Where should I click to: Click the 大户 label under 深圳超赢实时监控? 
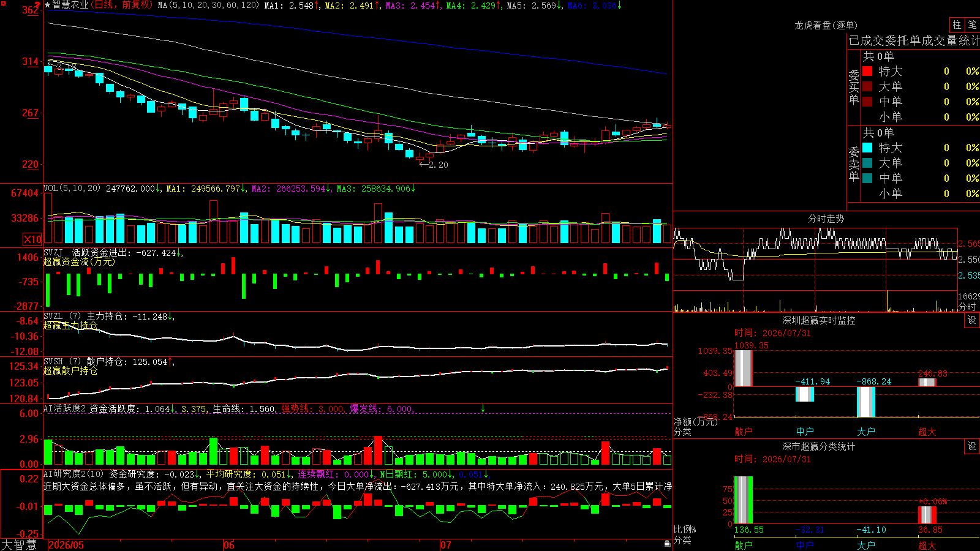click(x=866, y=432)
